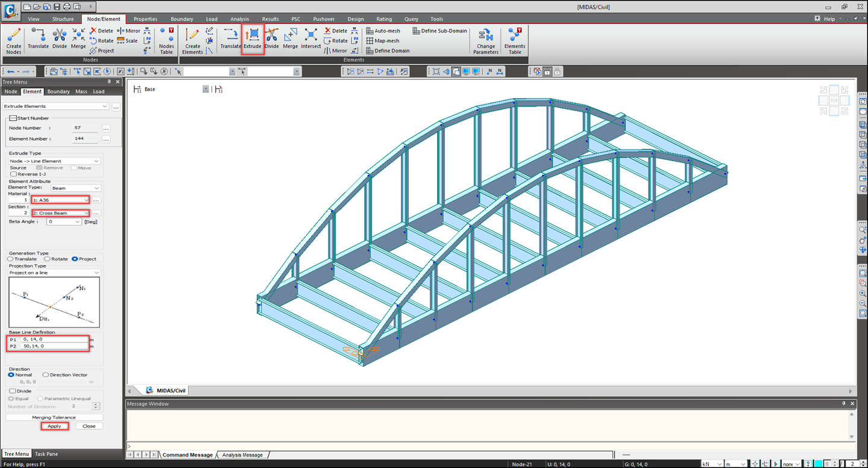Screen dimensions: 868x468
Task: Click the Intersect elements icon
Action: pyautogui.click(x=311, y=39)
